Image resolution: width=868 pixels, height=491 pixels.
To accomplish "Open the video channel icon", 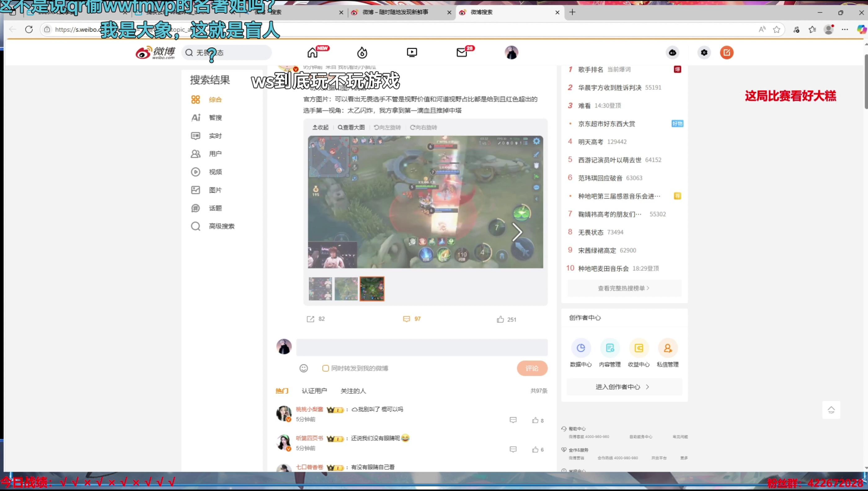I will tap(412, 53).
